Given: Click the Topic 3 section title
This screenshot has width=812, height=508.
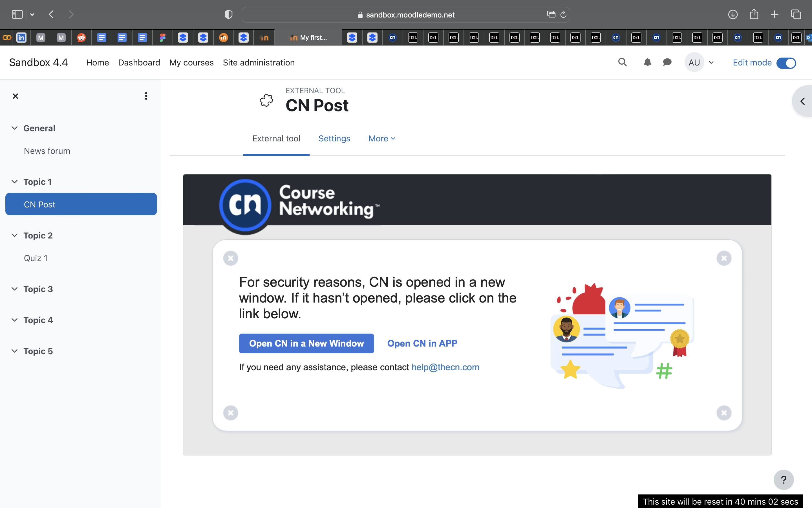Looking at the screenshot, I should [38, 289].
